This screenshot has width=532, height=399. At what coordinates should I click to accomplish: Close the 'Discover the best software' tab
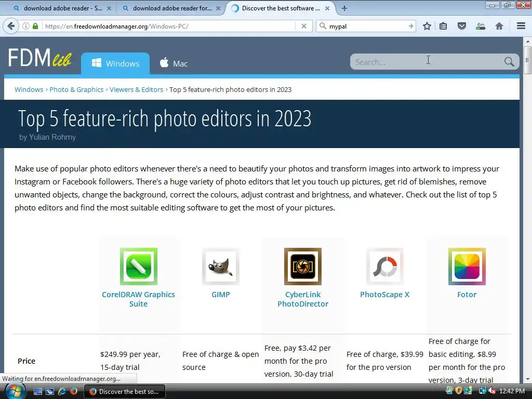pyautogui.click(x=327, y=8)
